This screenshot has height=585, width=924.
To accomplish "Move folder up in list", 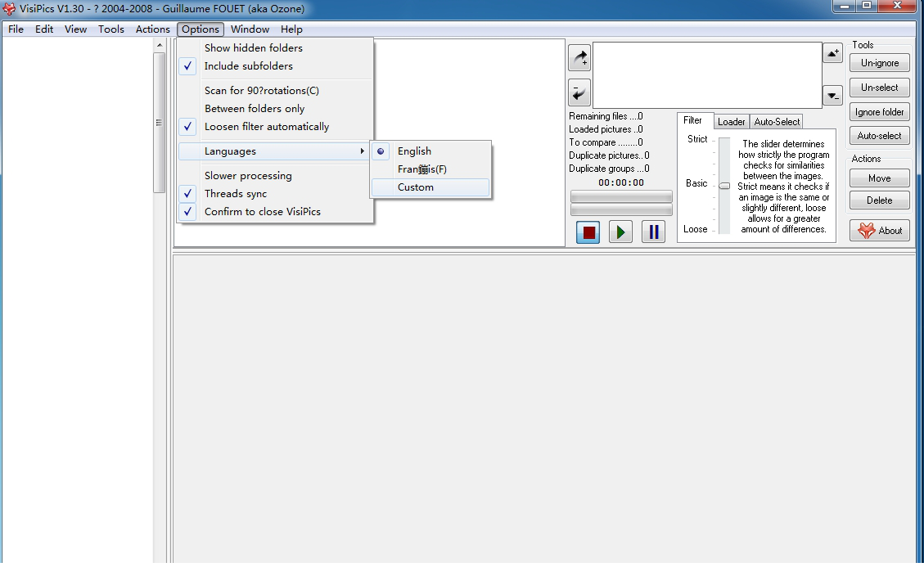I will [x=832, y=53].
